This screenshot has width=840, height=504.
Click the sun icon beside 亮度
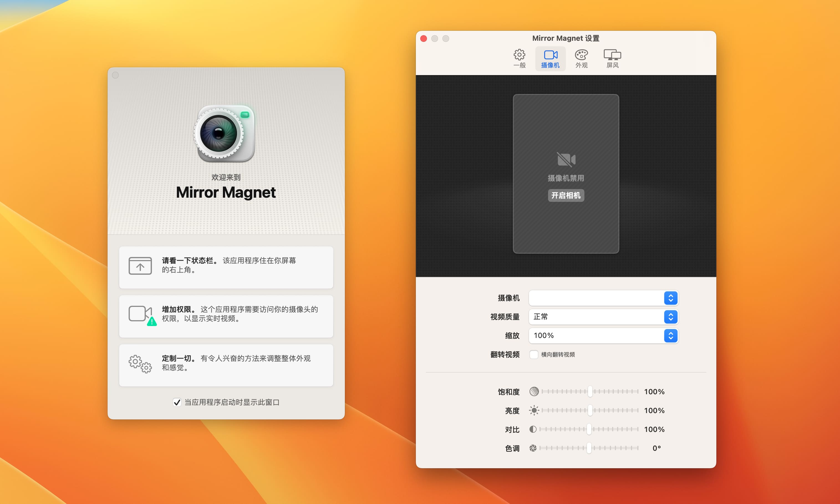(534, 410)
